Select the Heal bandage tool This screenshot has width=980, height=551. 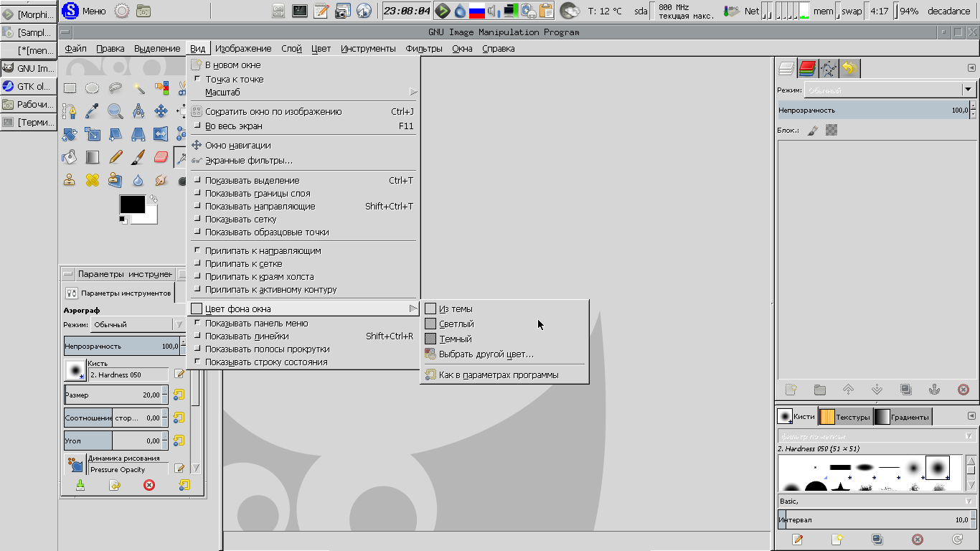[x=93, y=180]
